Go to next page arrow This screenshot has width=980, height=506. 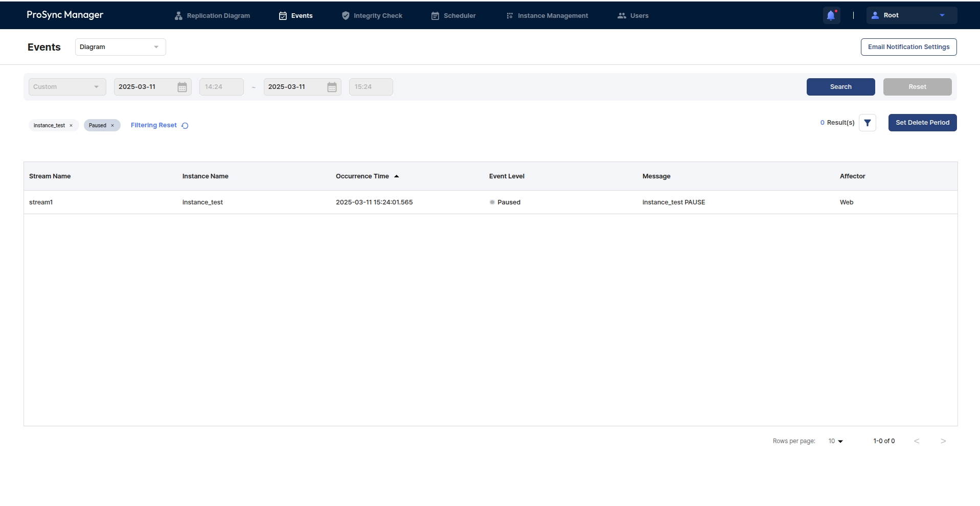[x=943, y=441]
